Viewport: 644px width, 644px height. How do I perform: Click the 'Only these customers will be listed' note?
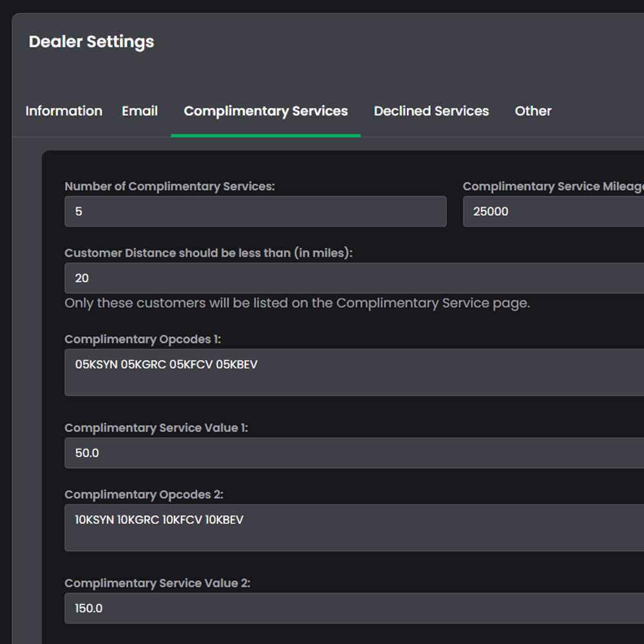(298, 303)
